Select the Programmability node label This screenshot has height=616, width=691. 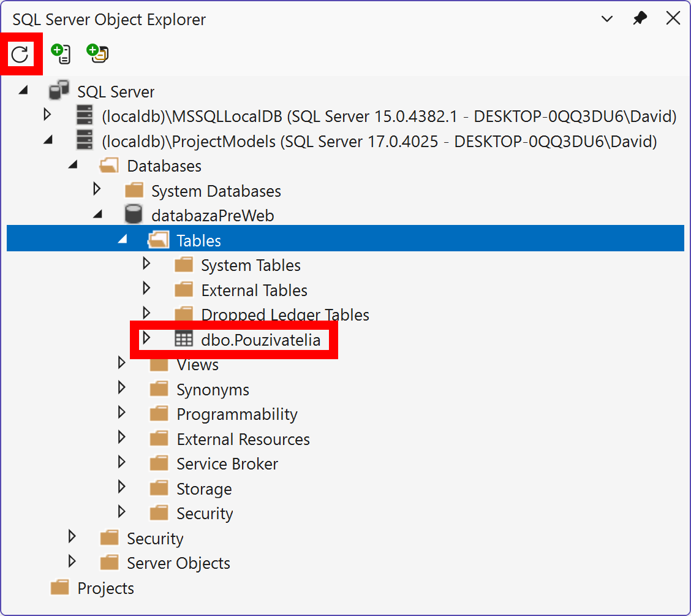[x=237, y=414]
